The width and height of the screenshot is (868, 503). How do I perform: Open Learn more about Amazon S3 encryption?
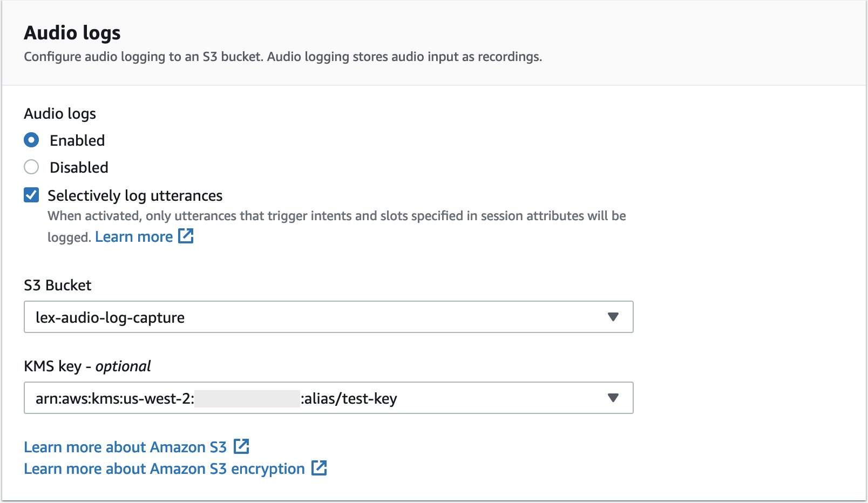coord(164,469)
